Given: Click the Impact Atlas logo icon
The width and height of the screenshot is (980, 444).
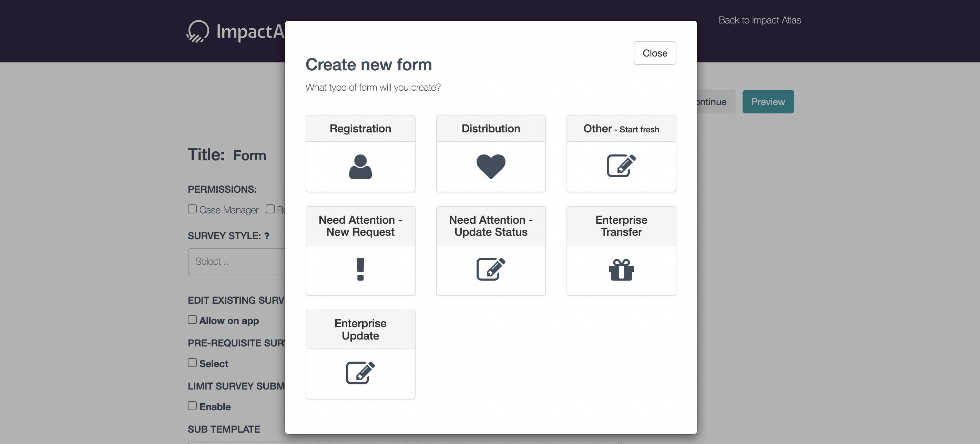Looking at the screenshot, I should [198, 31].
